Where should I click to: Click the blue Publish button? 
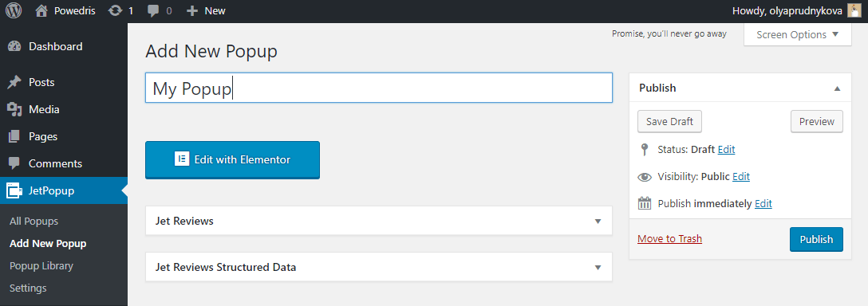point(816,239)
